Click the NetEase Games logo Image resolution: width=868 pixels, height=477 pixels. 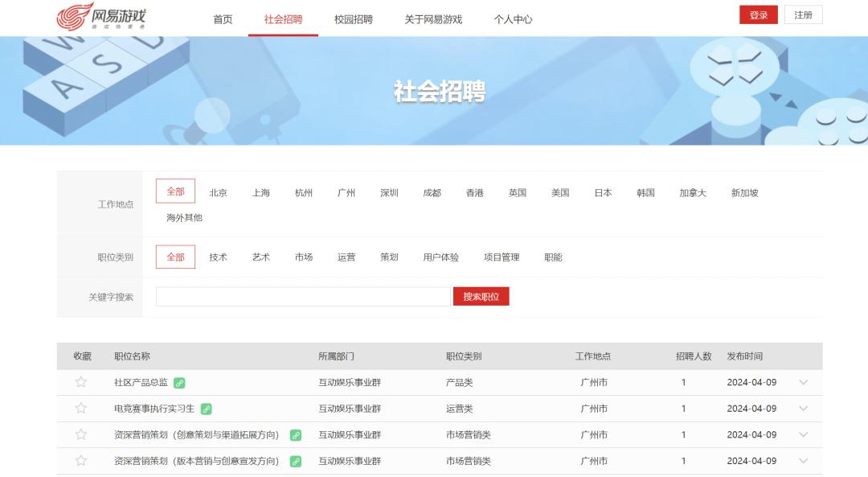(x=101, y=16)
